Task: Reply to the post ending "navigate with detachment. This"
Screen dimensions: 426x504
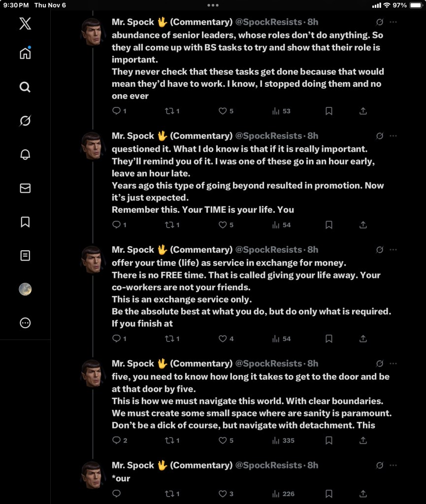Action: pyautogui.click(x=117, y=440)
